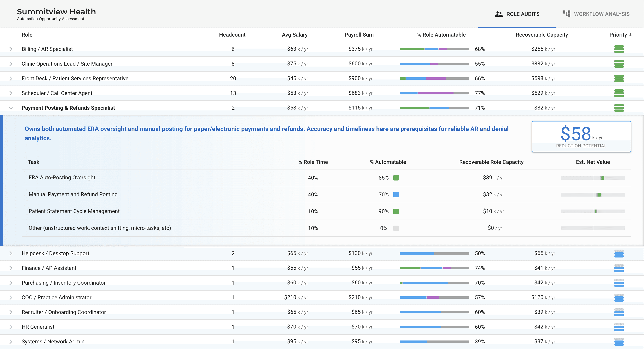Image resolution: width=644 pixels, height=349 pixels.
Task: Click priority indicator for HR Generalist row
Action: click(619, 327)
